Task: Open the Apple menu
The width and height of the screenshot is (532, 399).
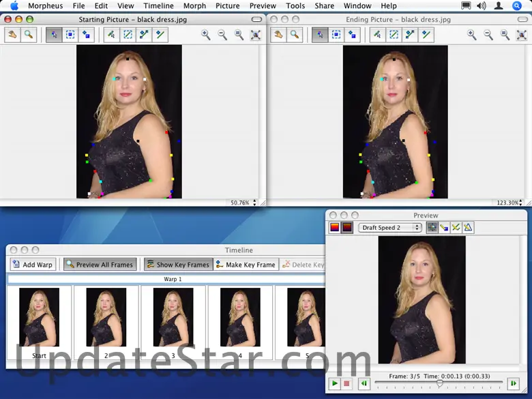Action: pyautogui.click(x=14, y=5)
